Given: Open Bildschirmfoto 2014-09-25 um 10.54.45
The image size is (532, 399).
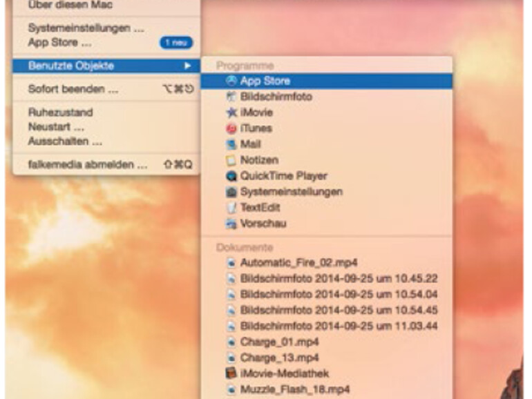Looking at the screenshot, I should click(326, 310).
